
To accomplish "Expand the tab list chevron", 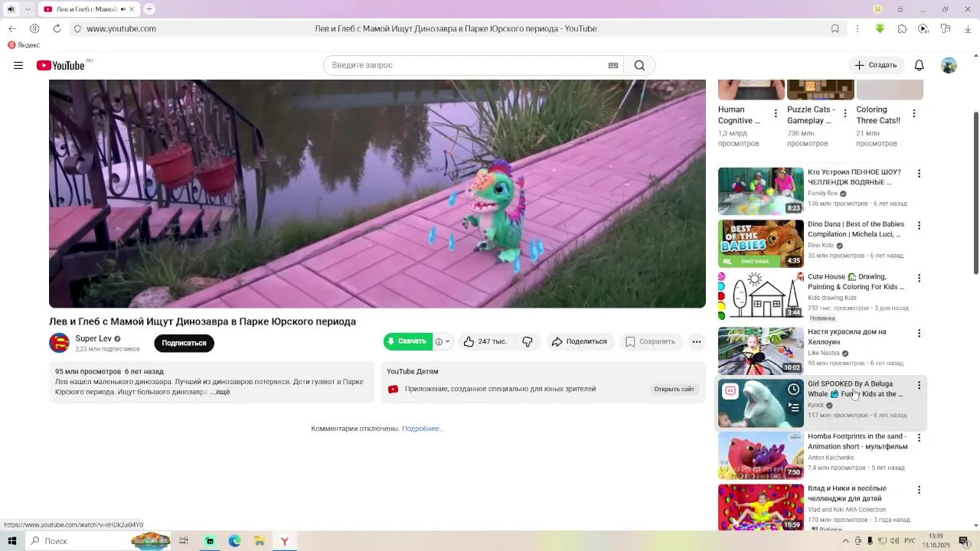I will 28,9.
